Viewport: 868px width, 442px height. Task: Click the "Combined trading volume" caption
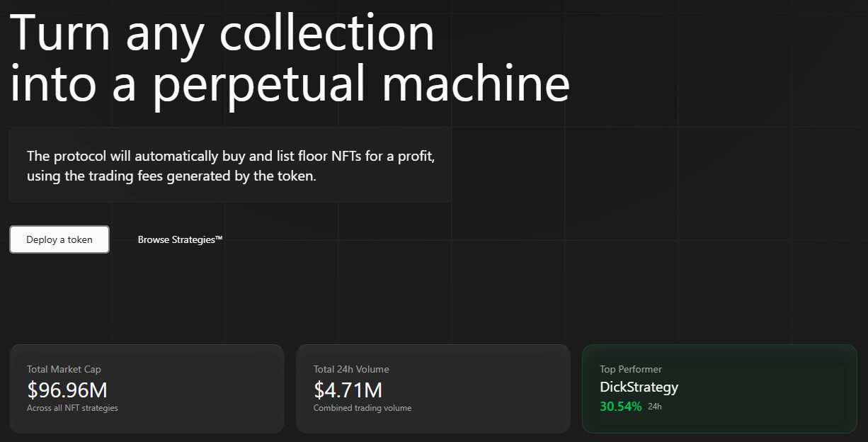362,408
